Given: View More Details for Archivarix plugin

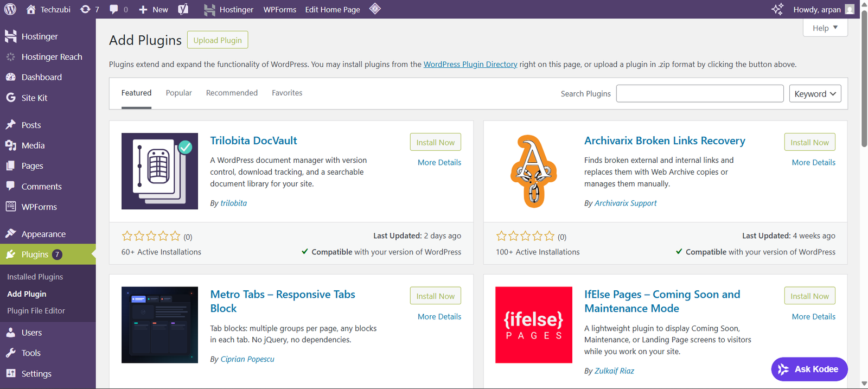Looking at the screenshot, I should tap(813, 162).
